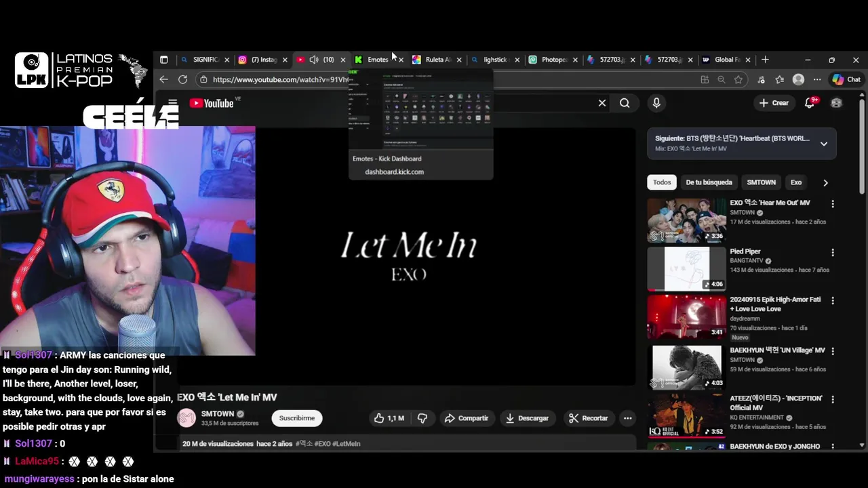Click SMTOWN channel name link

click(218, 413)
